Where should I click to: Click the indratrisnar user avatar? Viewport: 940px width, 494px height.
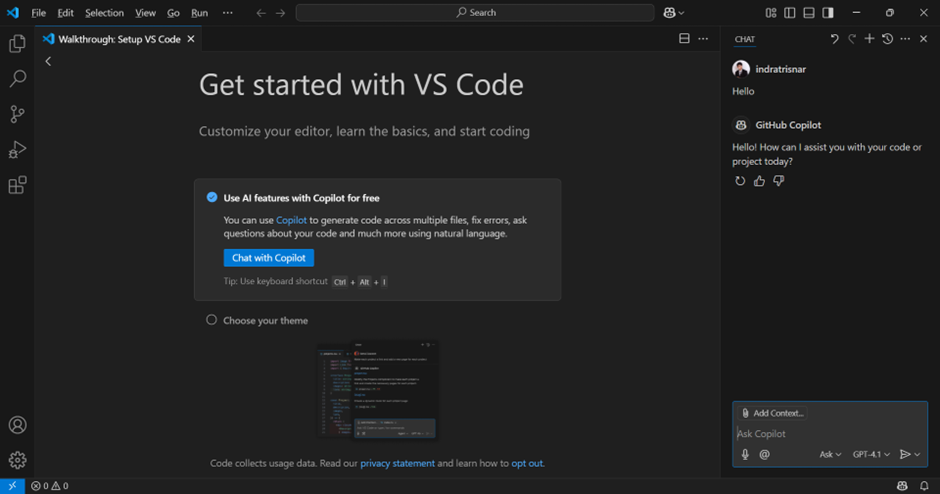741,69
